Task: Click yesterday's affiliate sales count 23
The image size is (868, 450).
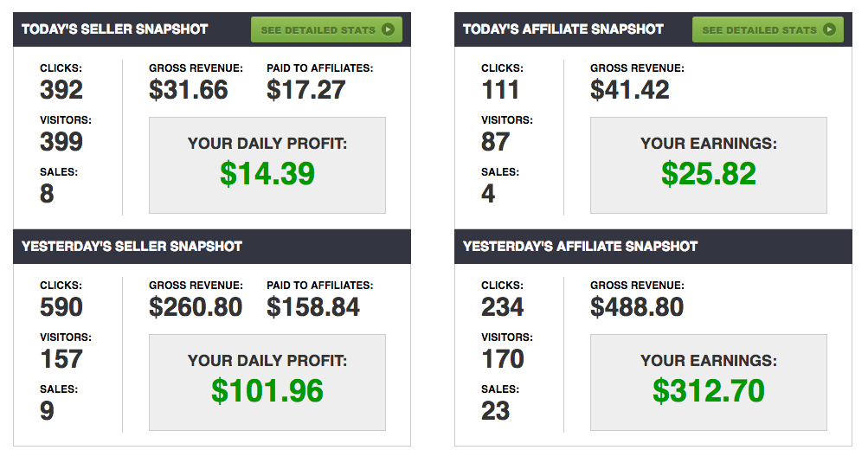Action: [x=496, y=411]
